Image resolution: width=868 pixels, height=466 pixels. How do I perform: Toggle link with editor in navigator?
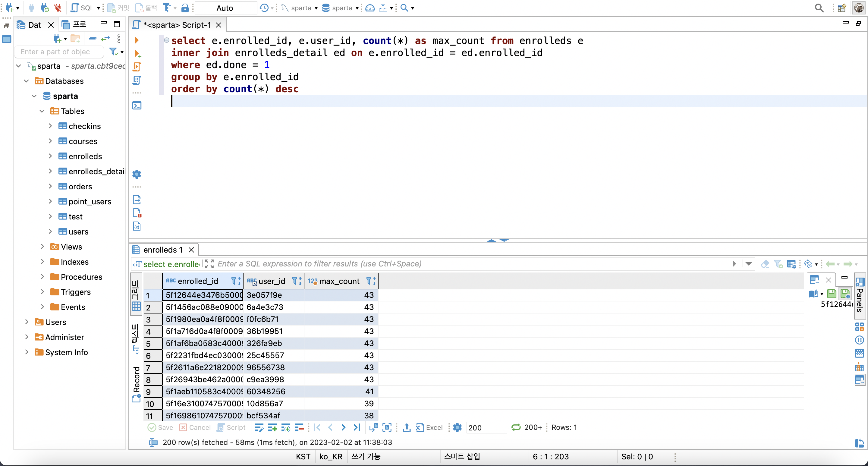click(x=105, y=39)
